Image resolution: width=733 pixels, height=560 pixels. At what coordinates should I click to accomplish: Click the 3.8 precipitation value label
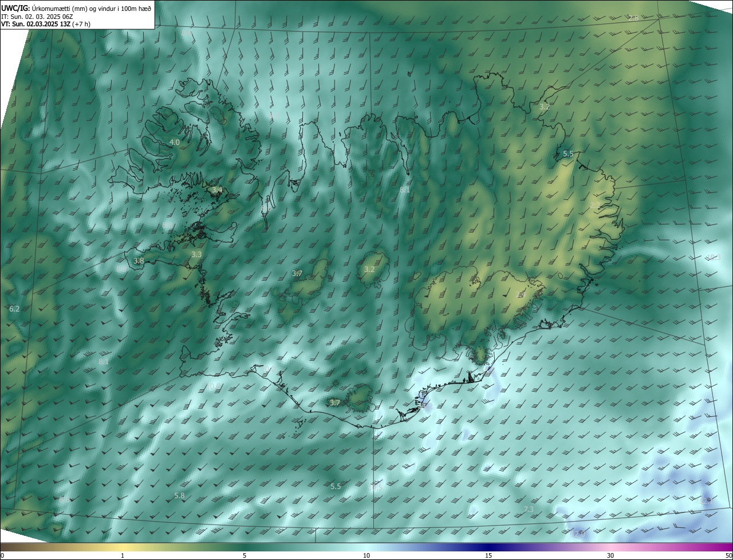(139, 261)
